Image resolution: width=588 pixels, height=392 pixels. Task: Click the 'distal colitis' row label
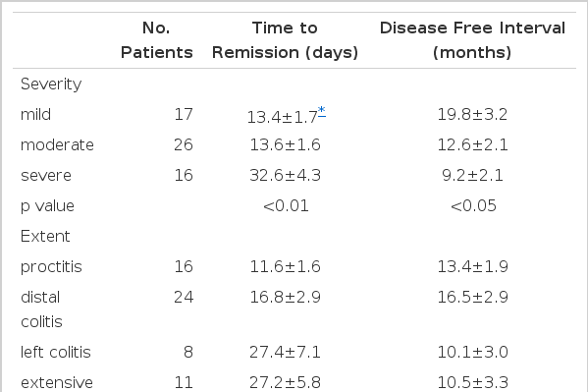[x=41, y=309]
